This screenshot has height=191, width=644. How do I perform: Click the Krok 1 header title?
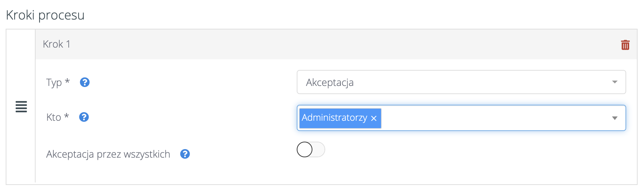tap(57, 44)
